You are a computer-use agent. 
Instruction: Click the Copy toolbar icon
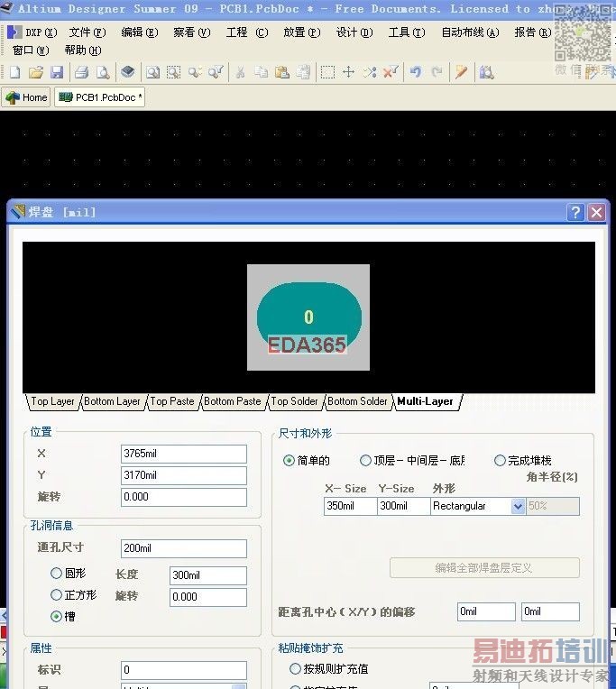(x=262, y=72)
